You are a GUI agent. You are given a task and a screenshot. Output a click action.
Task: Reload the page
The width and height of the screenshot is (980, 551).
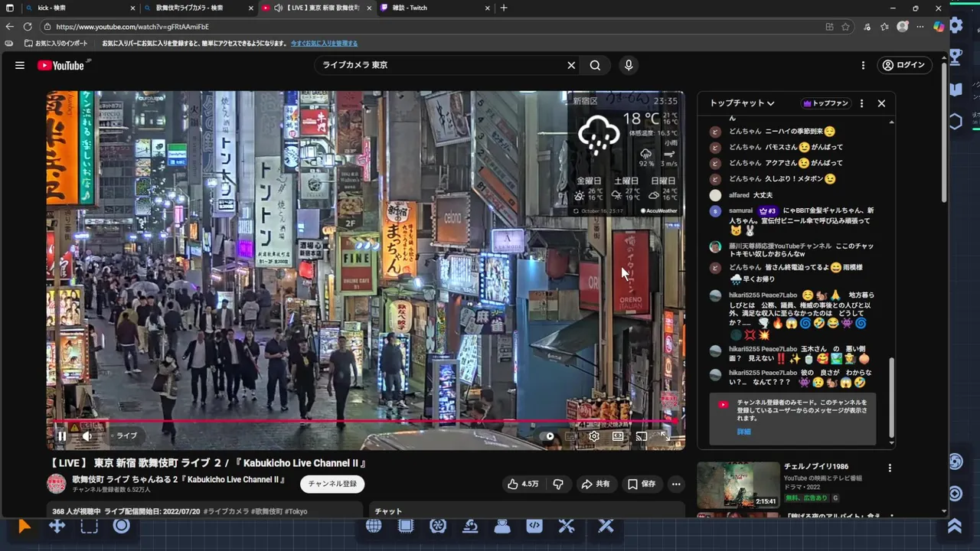(27, 26)
